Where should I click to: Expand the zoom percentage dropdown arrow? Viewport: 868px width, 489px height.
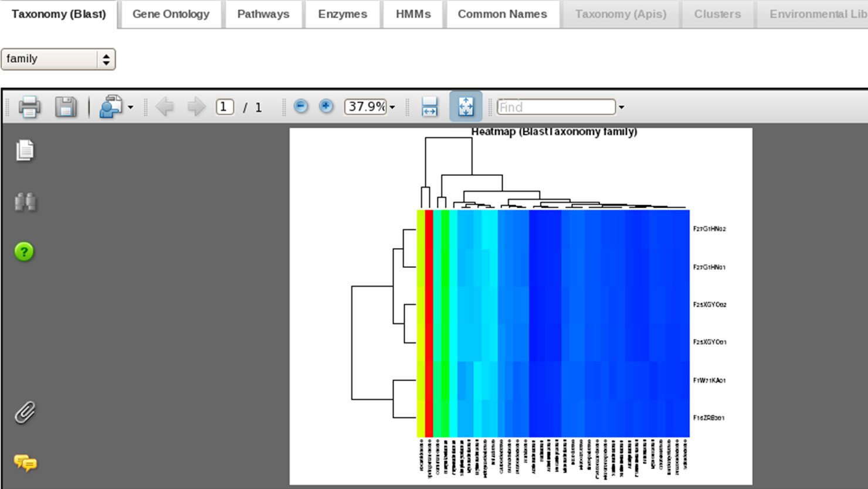(392, 107)
